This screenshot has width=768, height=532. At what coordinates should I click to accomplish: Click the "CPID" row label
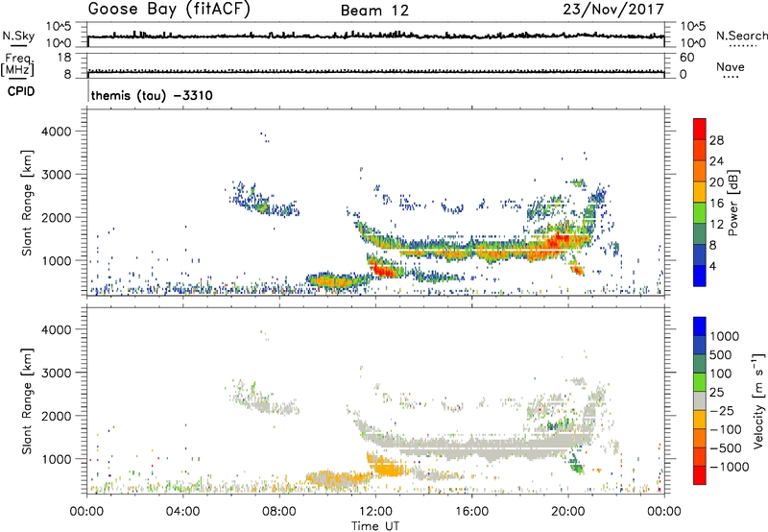tap(21, 91)
